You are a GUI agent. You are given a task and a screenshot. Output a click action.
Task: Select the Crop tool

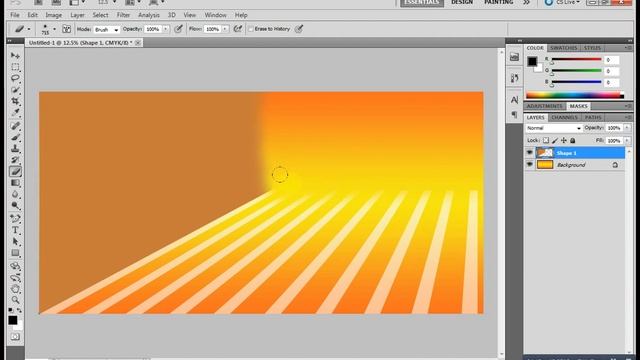pos(16,101)
